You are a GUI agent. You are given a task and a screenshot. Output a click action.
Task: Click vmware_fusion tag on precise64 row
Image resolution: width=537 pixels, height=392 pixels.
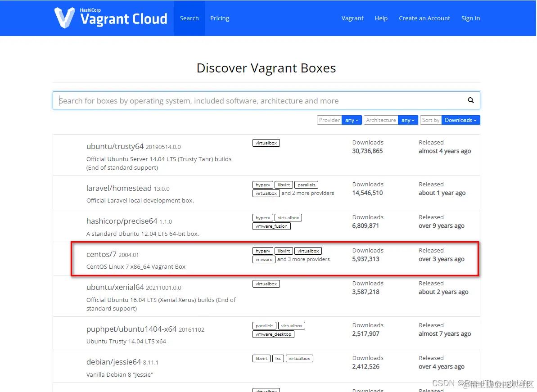click(271, 226)
